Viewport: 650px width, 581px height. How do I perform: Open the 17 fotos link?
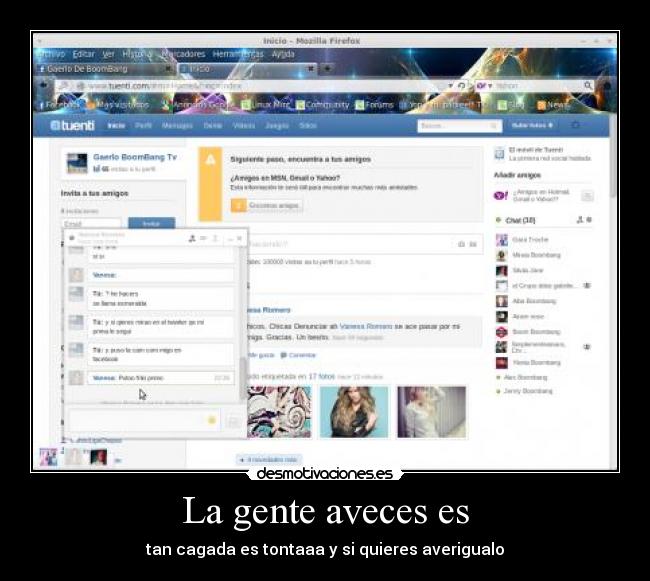321,376
